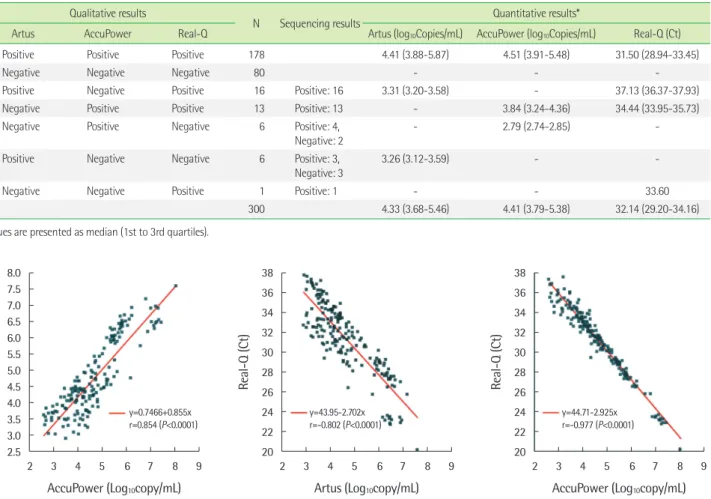Click the right chart's 'Real-Q (Ct)' y-axis label
The height and width of the screenshot is (499, 711).
(496, 362)
